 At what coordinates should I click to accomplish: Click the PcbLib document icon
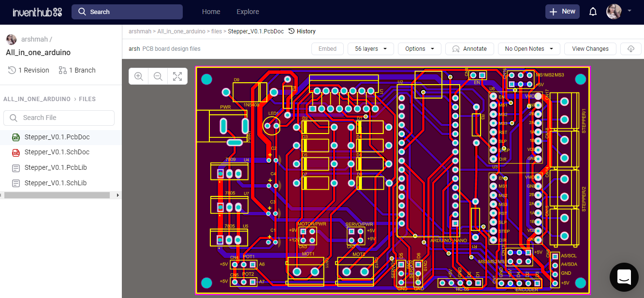pos(16,168)
